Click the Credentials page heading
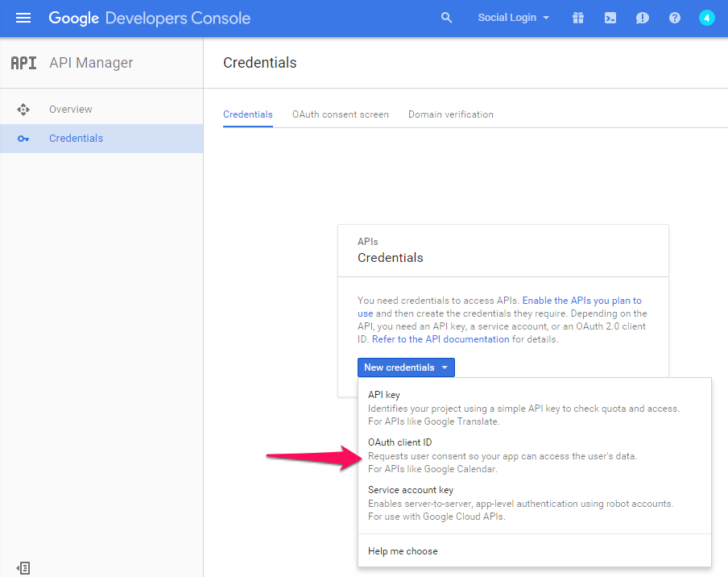Viewport: 728px width, 577px height. coord(259,63)
